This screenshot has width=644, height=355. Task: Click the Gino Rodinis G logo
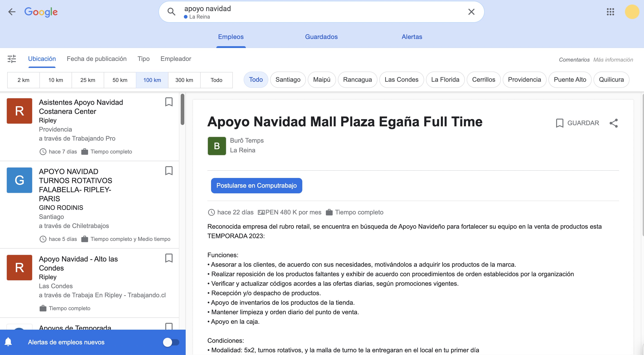(19, 180)
